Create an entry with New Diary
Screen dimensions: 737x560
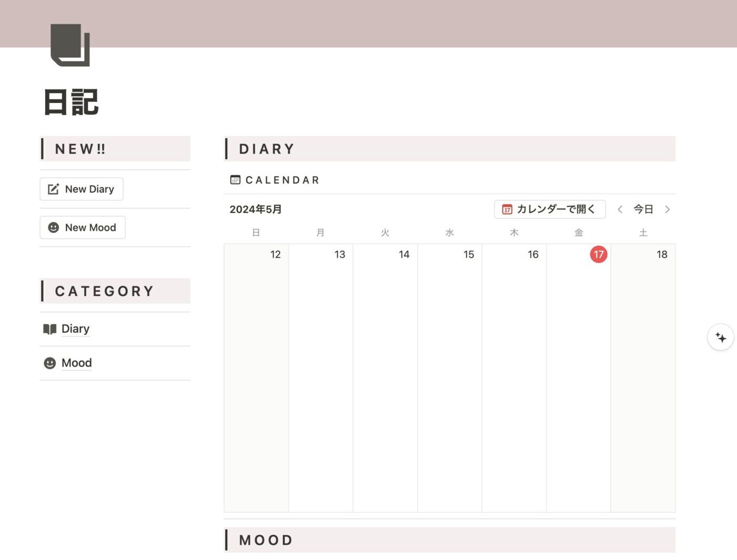click(81, 189)
